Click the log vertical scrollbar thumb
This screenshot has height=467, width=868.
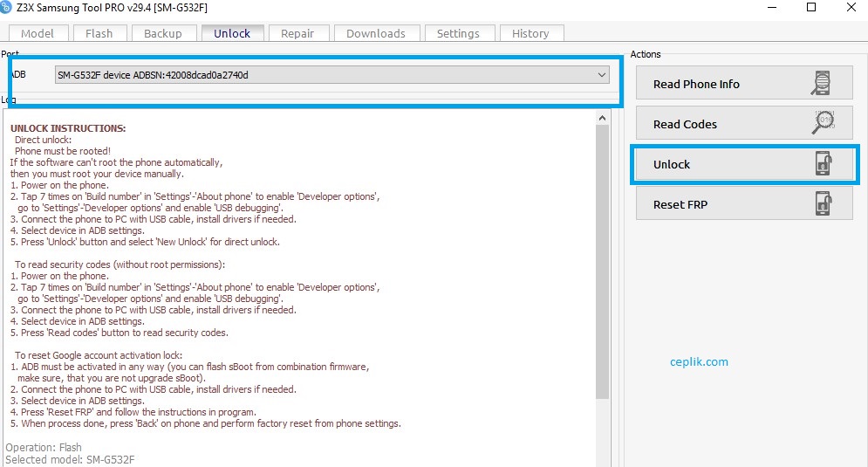pos(602,262)
